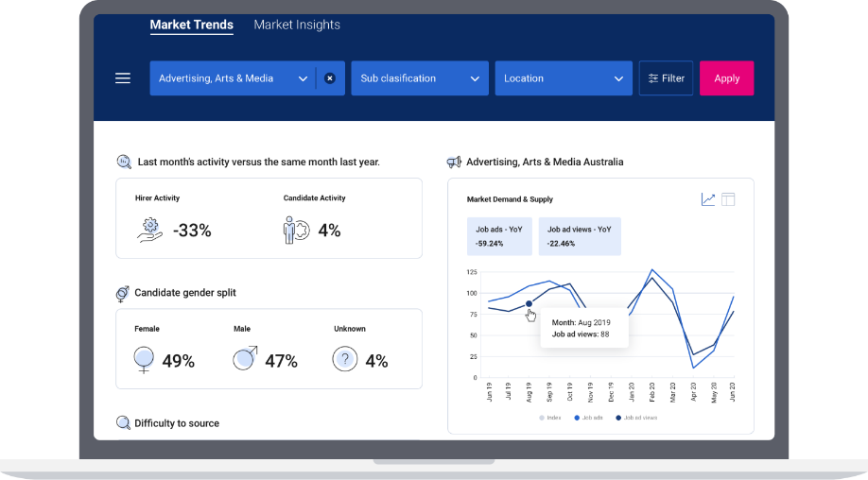The height and width of the screenshot is (480, 868).
Task: Clear the Advertising, Arts & Media selection
Action: tap(330, 78)
